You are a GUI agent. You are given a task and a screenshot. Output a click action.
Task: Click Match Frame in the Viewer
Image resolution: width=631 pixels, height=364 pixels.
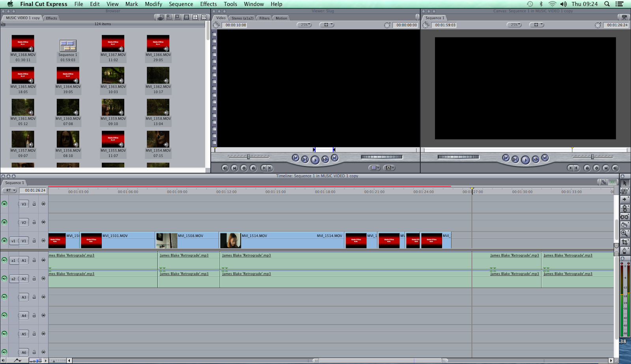pyautogui.click(x=225, y=168)
